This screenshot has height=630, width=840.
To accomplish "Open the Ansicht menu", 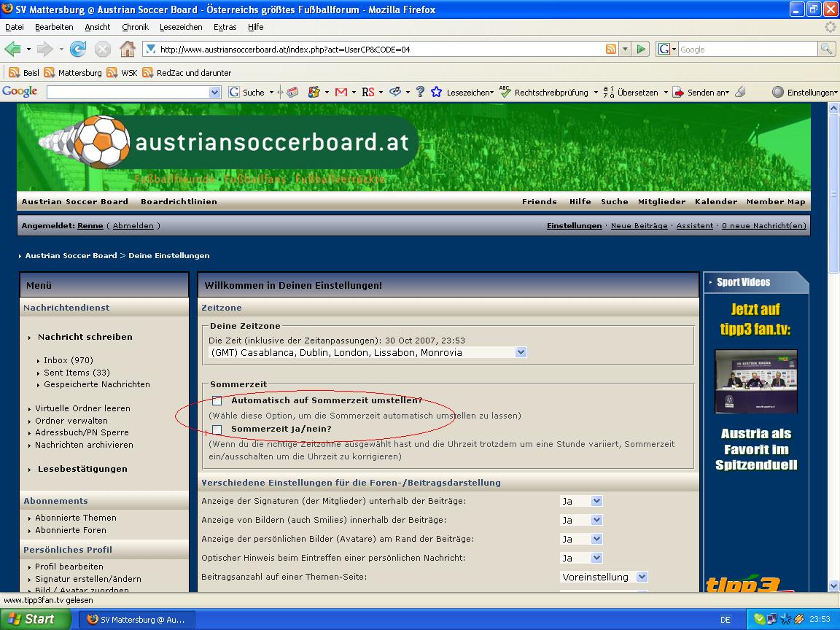I will point(98,27).
